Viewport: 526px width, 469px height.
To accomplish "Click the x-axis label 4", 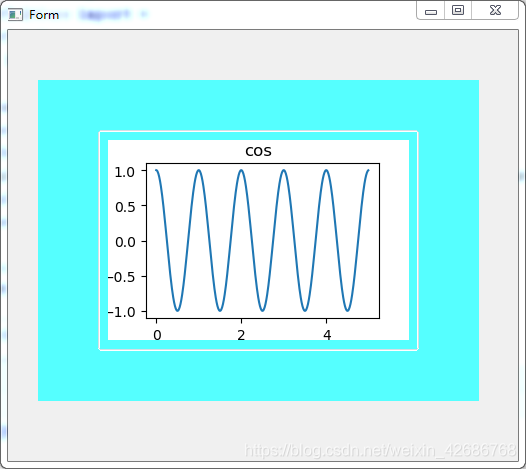I will (327, 334).
